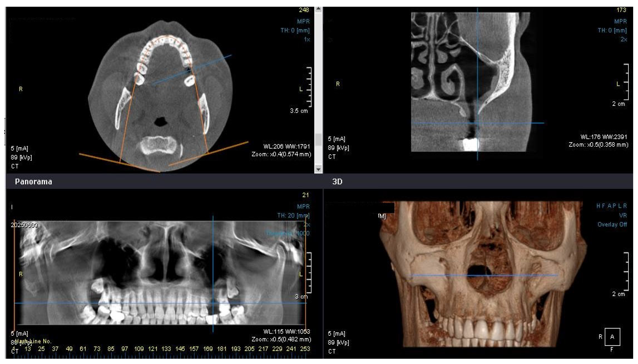Click the 5 [mA] label in axial view
The width and height of the screenshot is (638, 364).
[x=20, y=148]
